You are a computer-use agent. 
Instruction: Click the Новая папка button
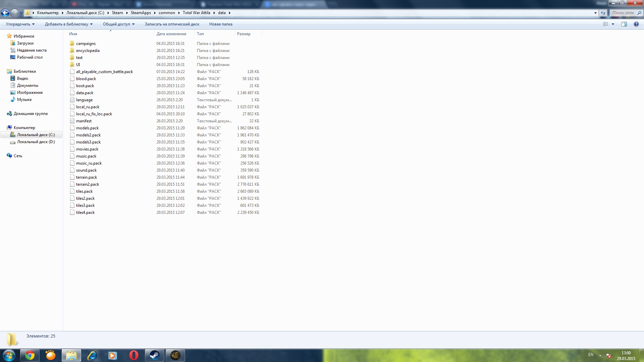[x=220, y=24]
